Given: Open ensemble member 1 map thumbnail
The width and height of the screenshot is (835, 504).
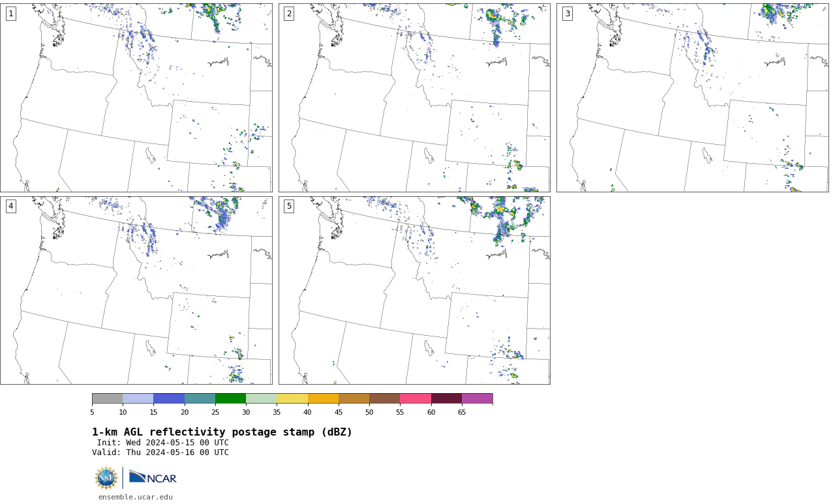Looking at the screenshot, I should tap(136, 98).
